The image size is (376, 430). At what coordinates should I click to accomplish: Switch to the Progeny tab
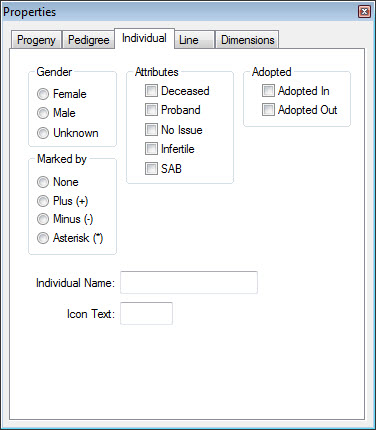(x=36, y=40)
